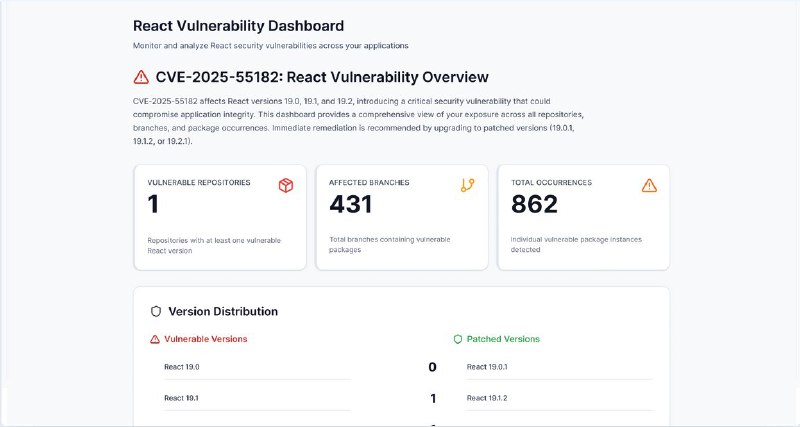This screenshot has width=800, height=427.
Task: Click the dashboard subtitle about monitoring vulnerabilities
Action: (x=270, y=46)
